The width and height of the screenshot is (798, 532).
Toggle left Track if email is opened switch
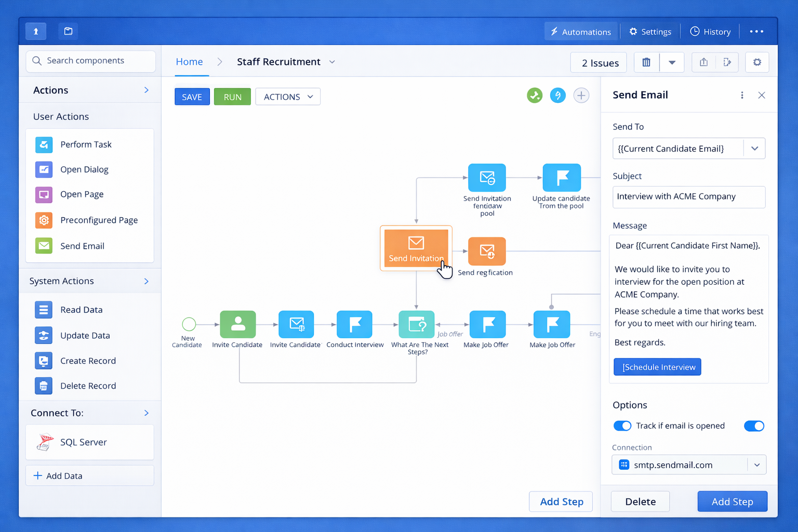[x=622, y=426]
